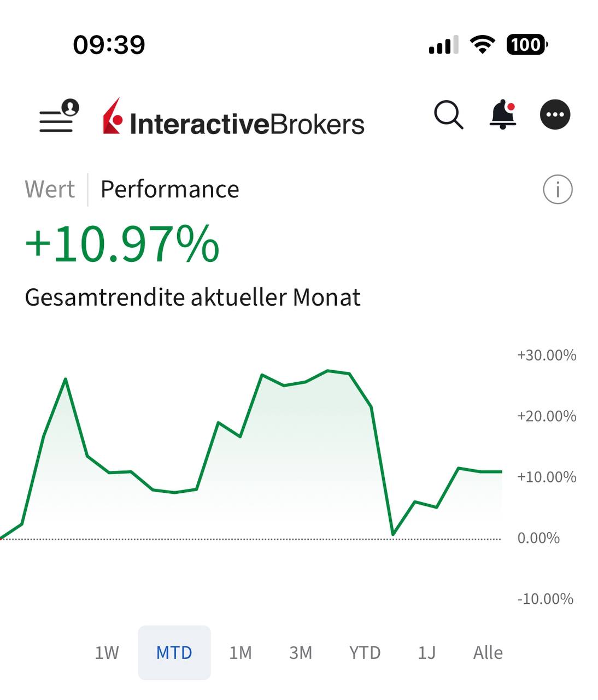Screen dimensions: 598x700
Task: Show performance info circle icon
Action: (x=558, y=190)
